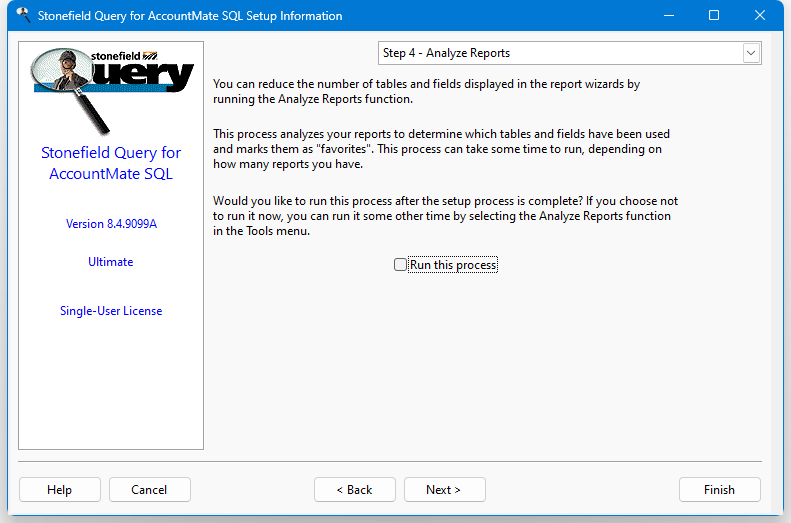Click the Ultimate edition label
This screenshot has width=791, height=523.
coord(110,262)
